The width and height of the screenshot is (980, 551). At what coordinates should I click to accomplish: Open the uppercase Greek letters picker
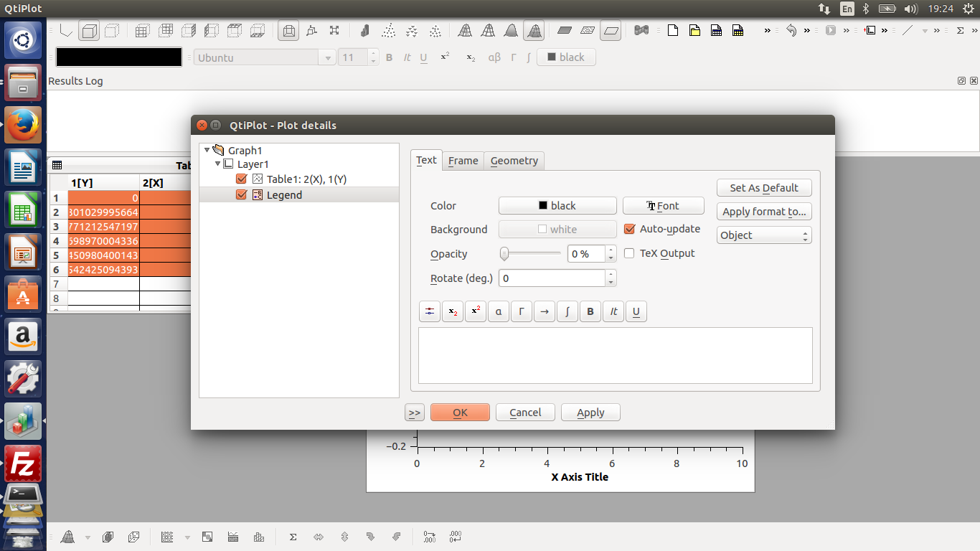click(x=522, y=311)
